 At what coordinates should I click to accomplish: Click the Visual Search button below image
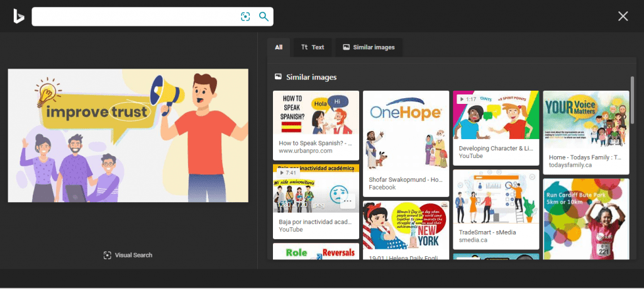[128, 255]
